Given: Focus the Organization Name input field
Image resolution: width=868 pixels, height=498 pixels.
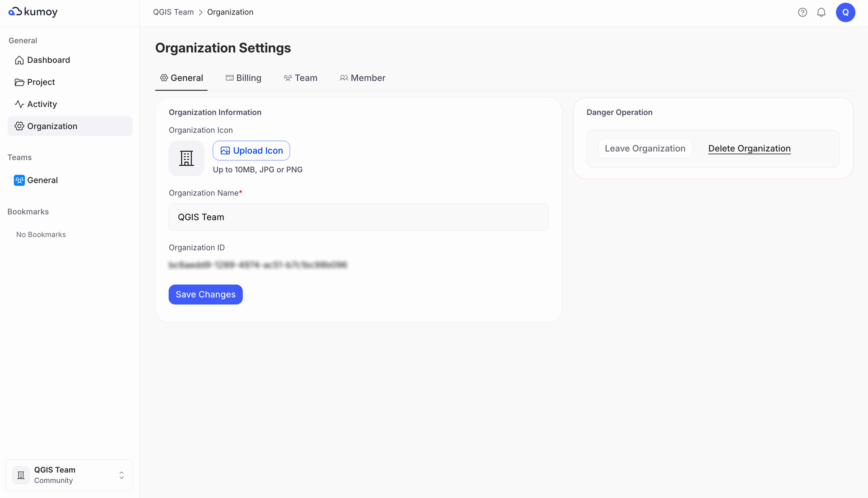Looking at the screenshot, I should coord(358,217).
